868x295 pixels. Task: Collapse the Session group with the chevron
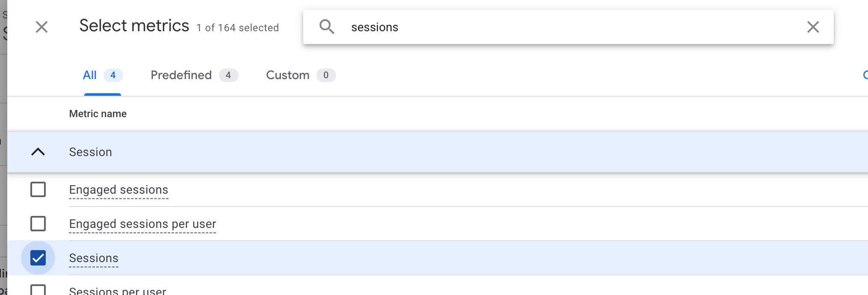click(x=38, y=152)
